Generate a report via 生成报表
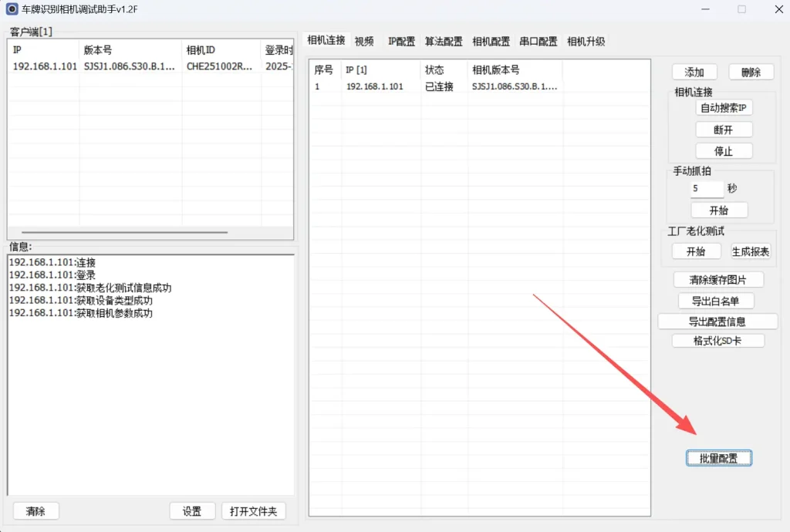790x532 pixels. (x=749, y=251)
